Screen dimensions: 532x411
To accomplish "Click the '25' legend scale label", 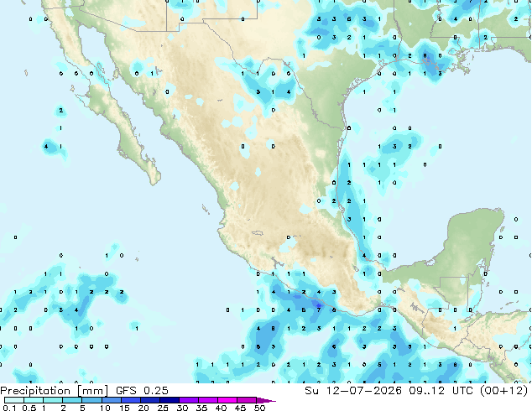I will point(163,408).
